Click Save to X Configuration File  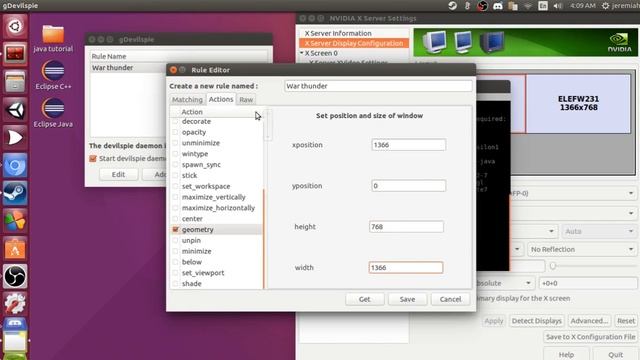click(590, 337)
